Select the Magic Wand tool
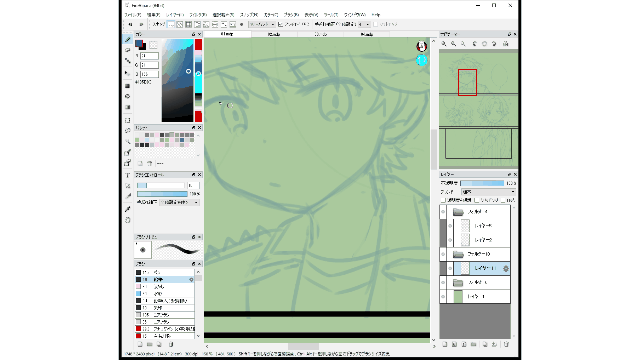640x360 pixels. [x=128, y=142]
